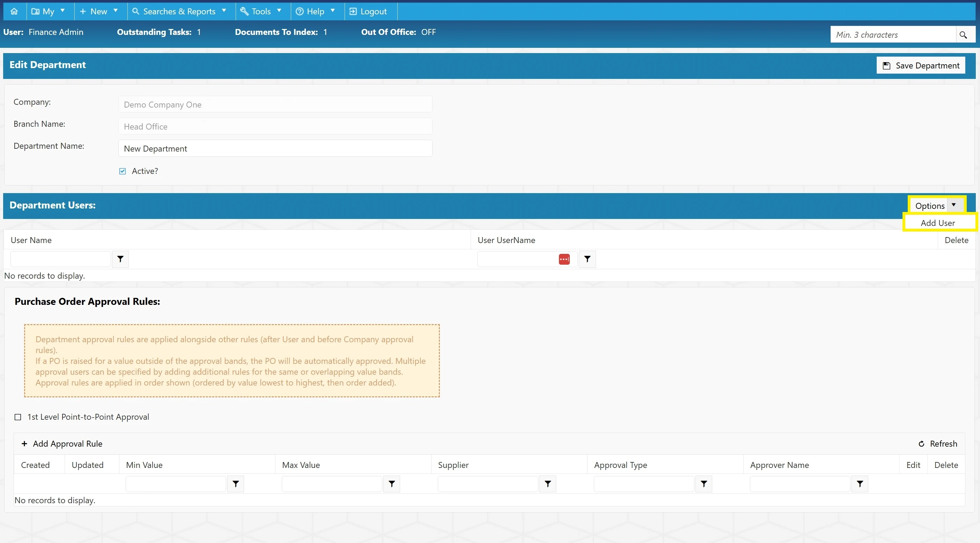Viewport: 980px width, 543px height.
Task: Sort by Max Value column header
Action: click(301, 465)
